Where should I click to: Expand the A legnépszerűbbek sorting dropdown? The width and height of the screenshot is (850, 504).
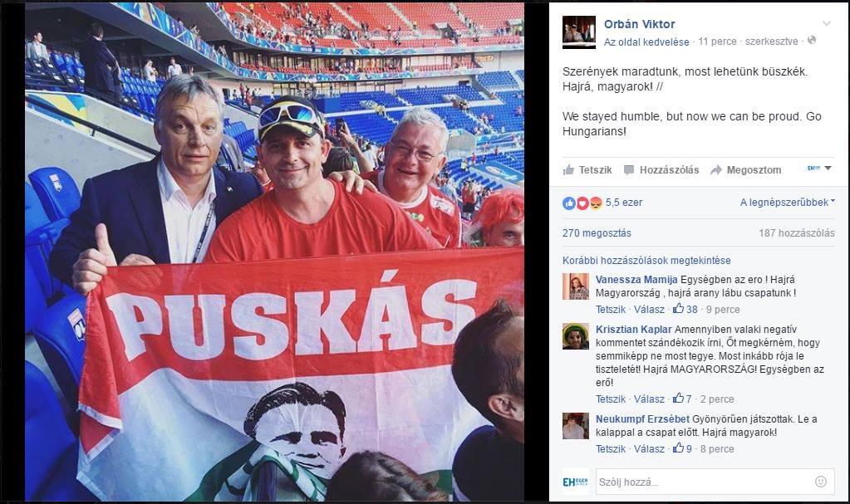point(787,202)
